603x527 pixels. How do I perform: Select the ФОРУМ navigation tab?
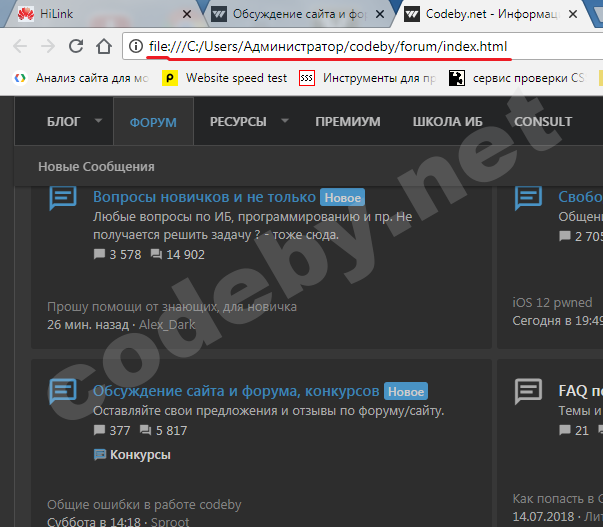tap(153, 122)
